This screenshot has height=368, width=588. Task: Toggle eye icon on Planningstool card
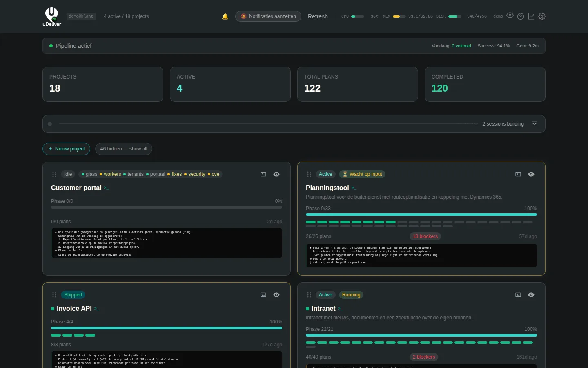pyautogui.click(x=531, y=174)
